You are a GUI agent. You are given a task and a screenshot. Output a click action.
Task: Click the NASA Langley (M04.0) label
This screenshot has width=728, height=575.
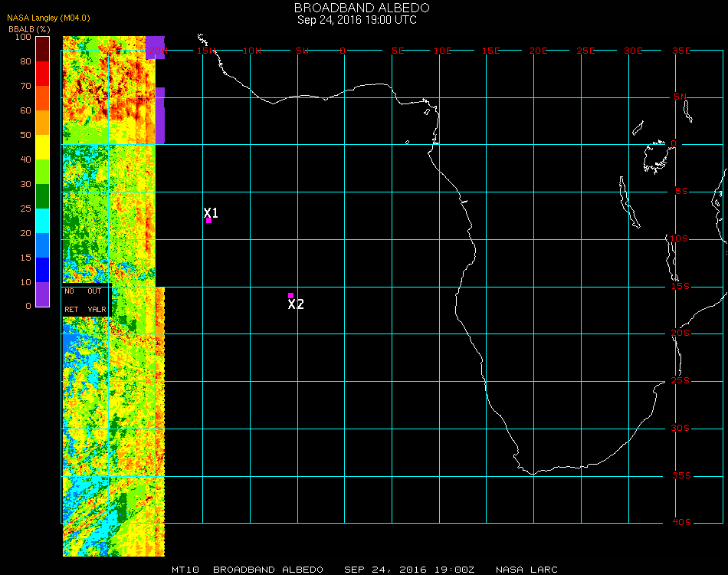click(x=48, y=18)
